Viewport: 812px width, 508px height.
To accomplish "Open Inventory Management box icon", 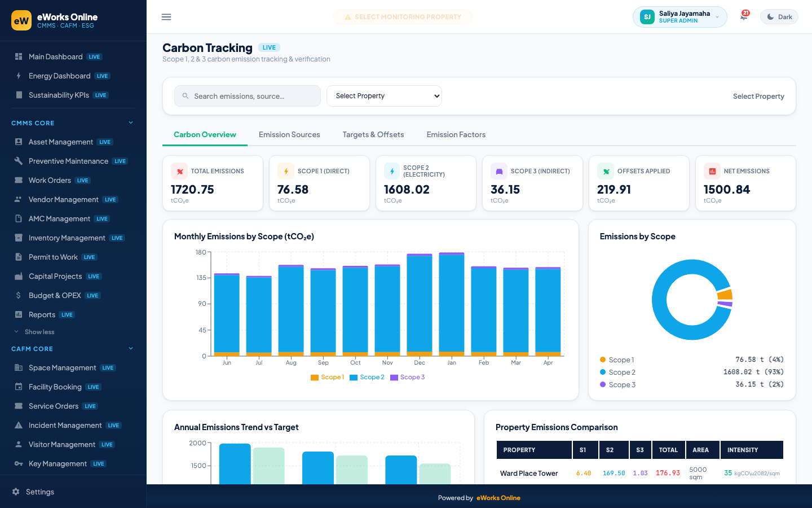I will [x=19, y=238].
